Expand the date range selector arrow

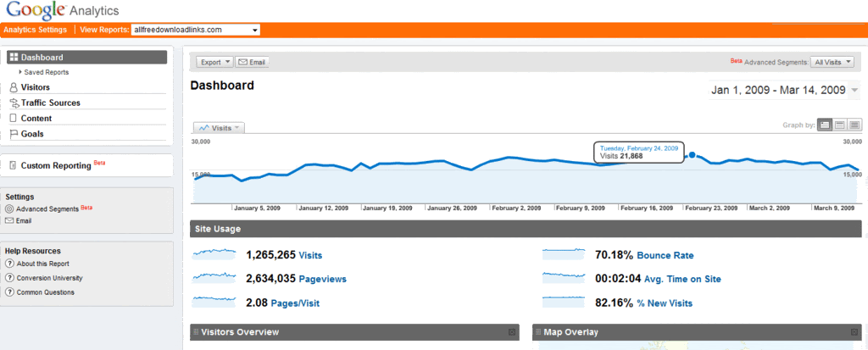[x=855, y=91]
